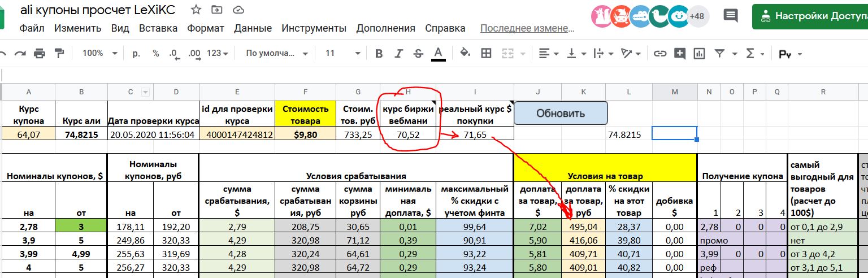
Task: Open the functions sigma icon
Action: [750, 54]
